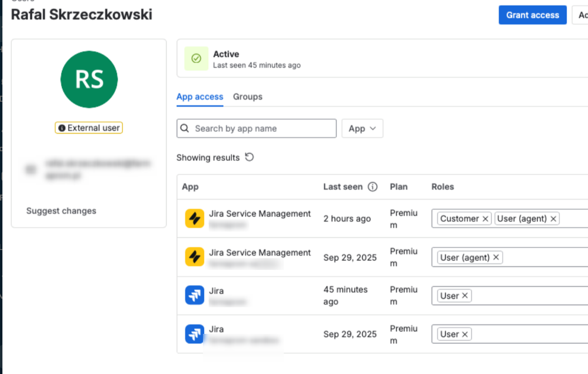Open roles field of the last Jira row
The image size is (588, 374).
point(510,334)
